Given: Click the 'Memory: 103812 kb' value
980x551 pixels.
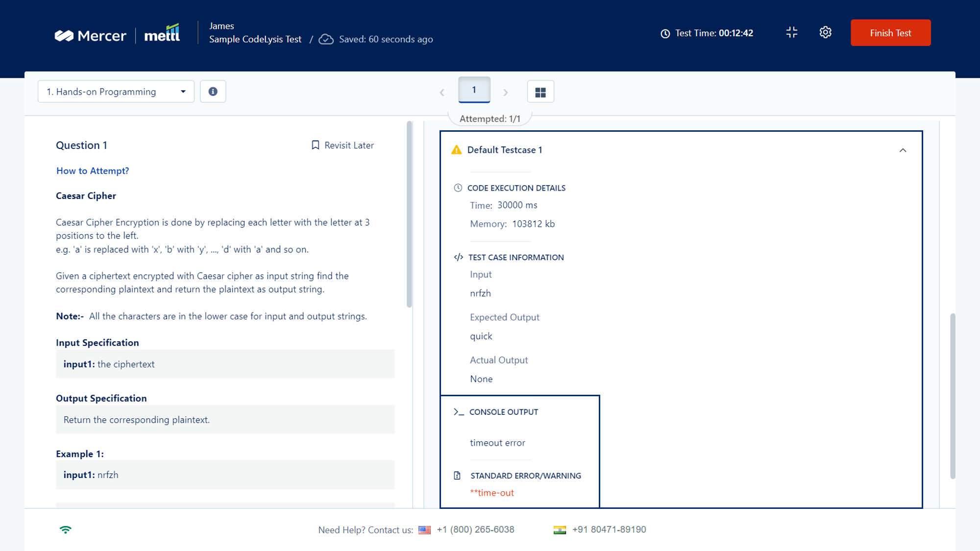Looking at the screenshot, I should tap(512, 224).
